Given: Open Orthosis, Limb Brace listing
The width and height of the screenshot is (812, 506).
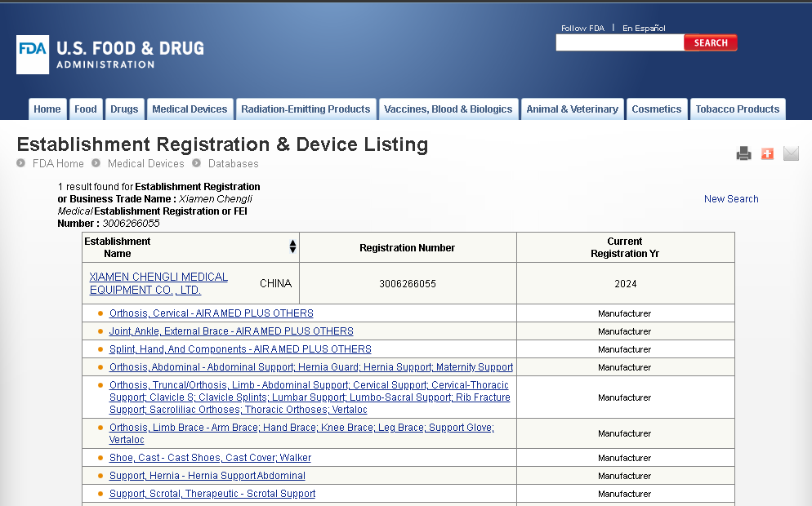Looking at the screenshot, I should (x=301, y=433).
